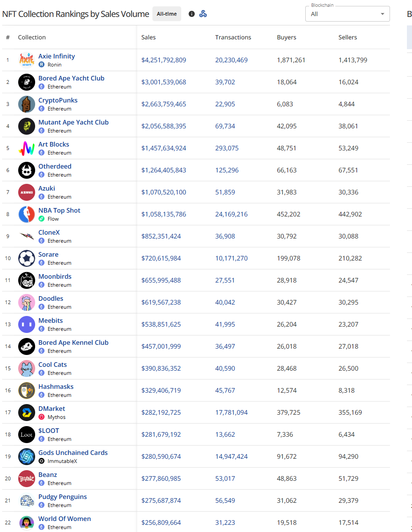Open the Hashmasks collection link
This screenshot has width=412, height=532.
(56, 387)
